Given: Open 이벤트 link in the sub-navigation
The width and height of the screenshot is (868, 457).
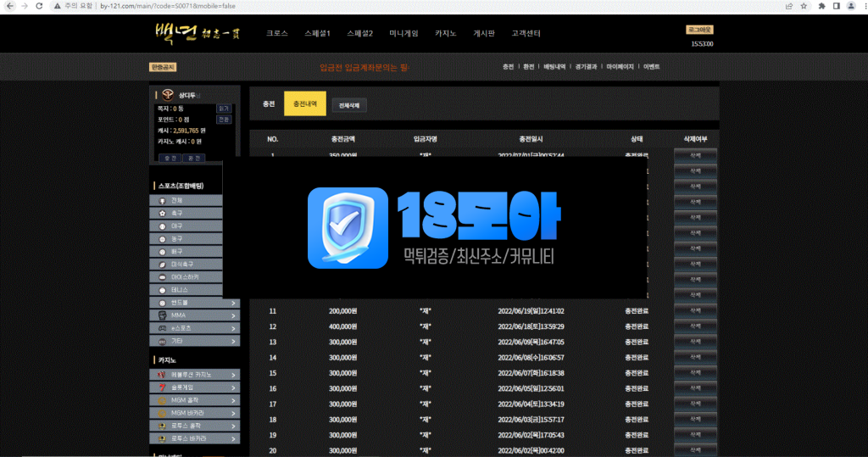Looking at the screenshot, I should pos(652,66).
